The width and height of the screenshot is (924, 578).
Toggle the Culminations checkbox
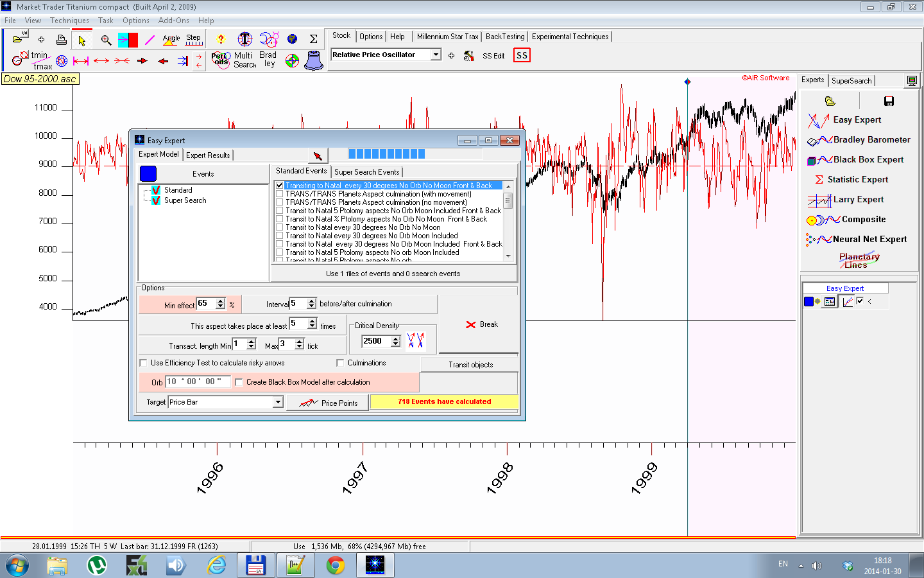[x=341, y=363]
